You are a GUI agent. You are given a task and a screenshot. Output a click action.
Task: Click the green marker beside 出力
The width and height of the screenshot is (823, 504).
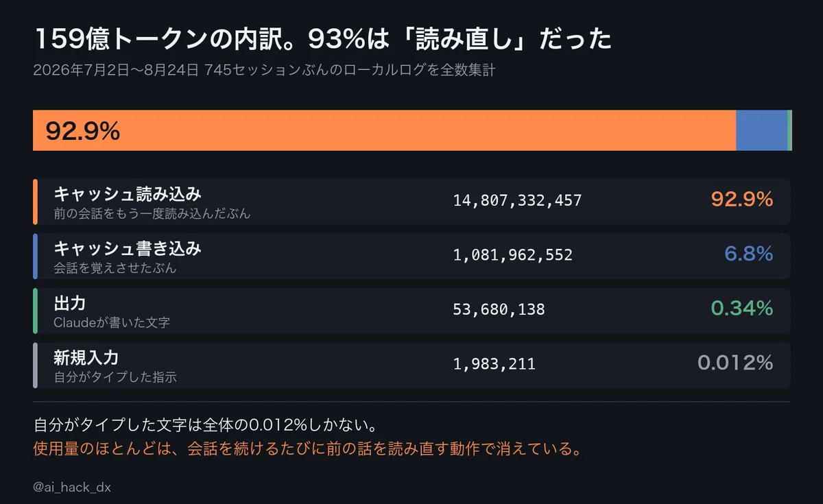(x=35, y=311)
